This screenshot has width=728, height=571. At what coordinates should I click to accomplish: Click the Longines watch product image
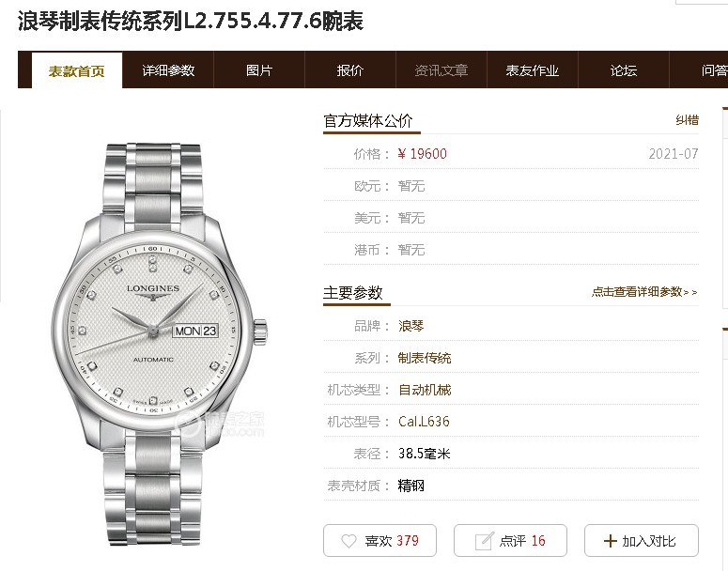pos(159,344)
